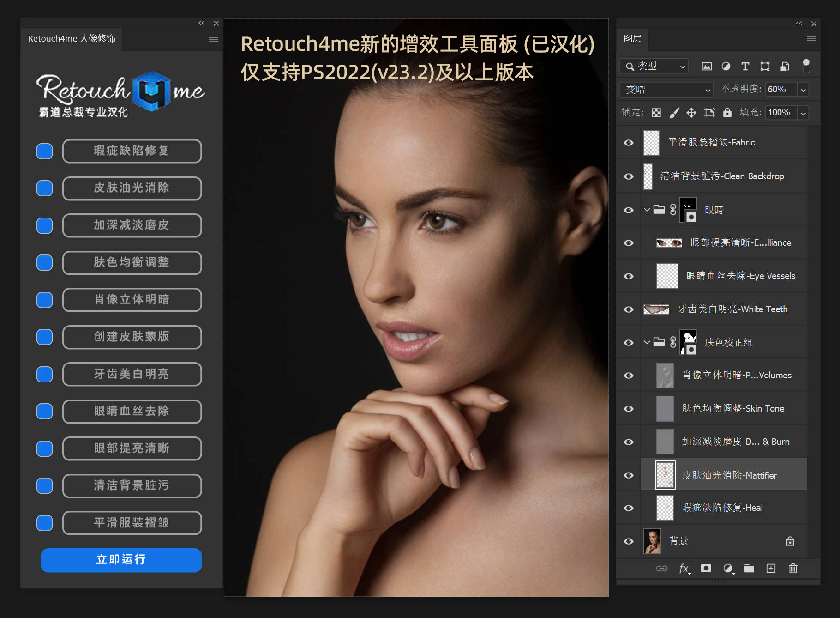Select the 清洁背景脏污-Clean Backdrop layer
The image size is (840, 618).
click(x=724, y=176)
